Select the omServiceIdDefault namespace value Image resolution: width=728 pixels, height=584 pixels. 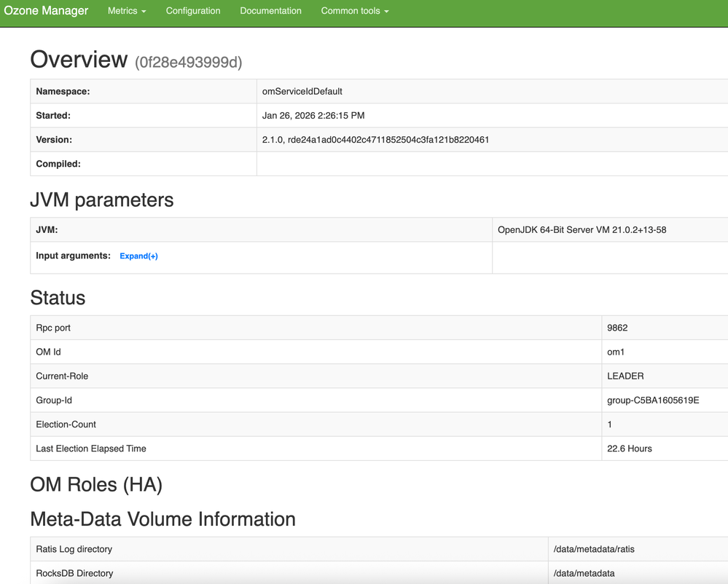(302, 92)
